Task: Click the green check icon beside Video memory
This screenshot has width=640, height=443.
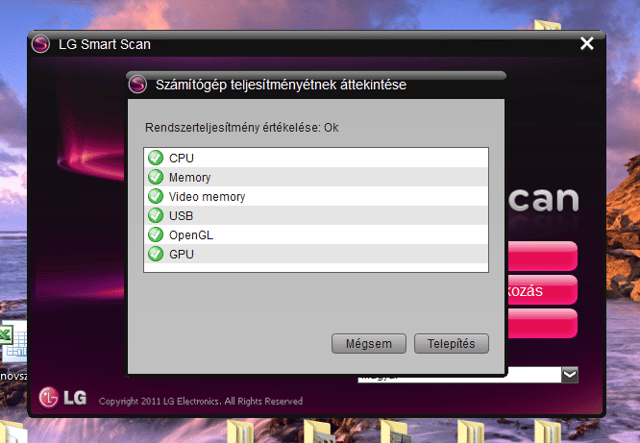Action: pos(156,196)
